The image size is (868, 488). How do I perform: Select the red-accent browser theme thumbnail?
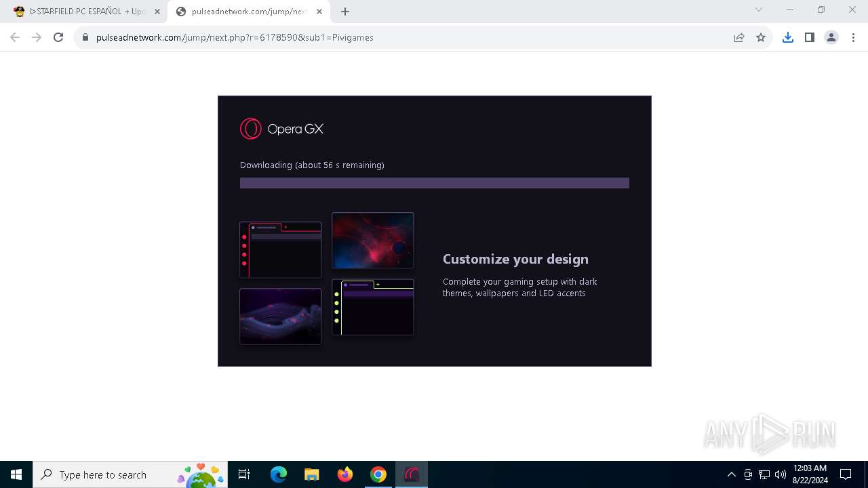(x=280, y=249)
